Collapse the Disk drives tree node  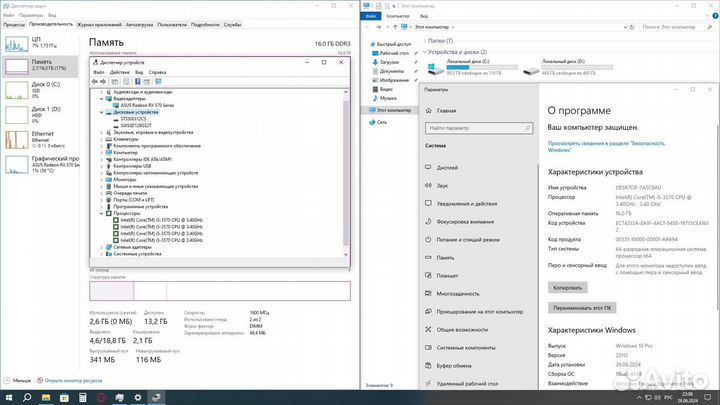101,112
